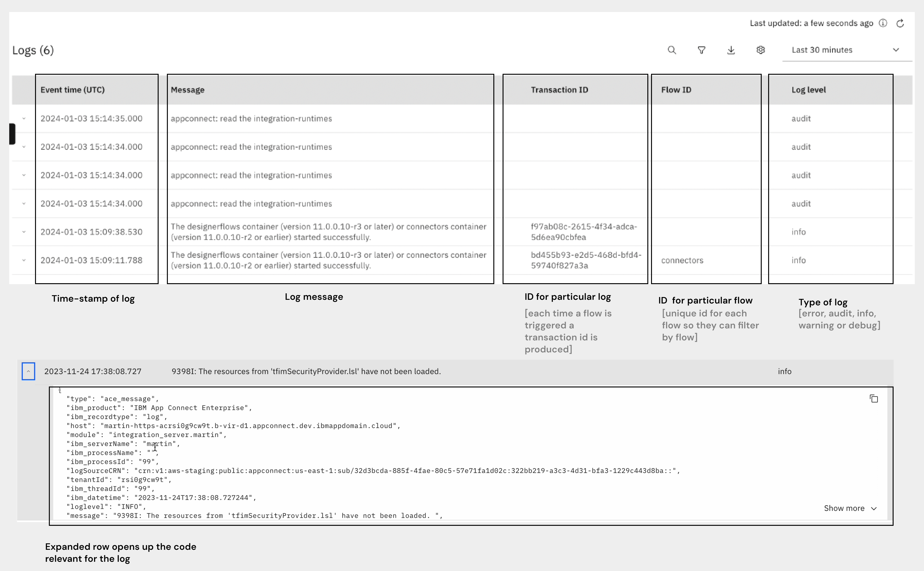The width and height of the screenshot is (924, 571).
Task: Click the logSourceCRN line in the JSON
Action: point(373,470)
